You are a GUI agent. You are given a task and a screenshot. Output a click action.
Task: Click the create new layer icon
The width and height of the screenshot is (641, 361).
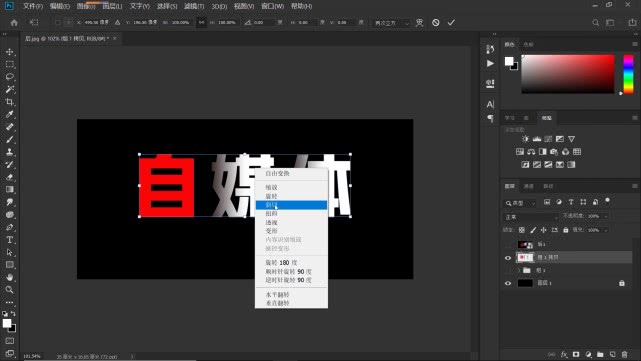(612, 354)
